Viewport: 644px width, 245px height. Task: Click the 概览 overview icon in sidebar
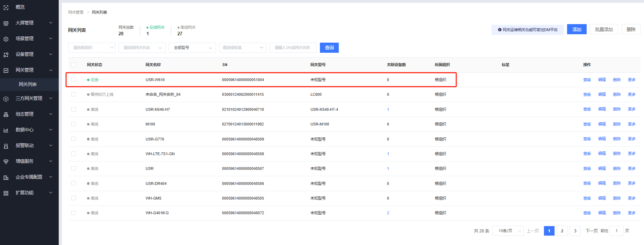coord(6,7)
